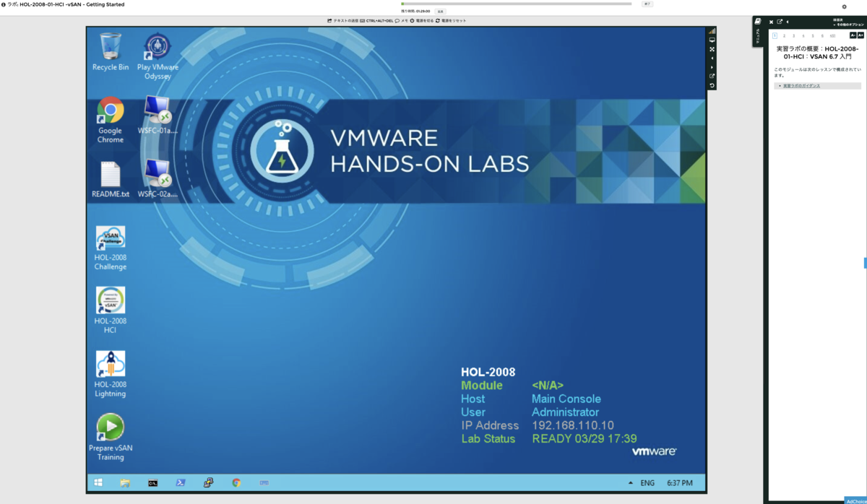Open the on-screen keyboard taskbar icon
The height and width of the screenshot is (504, 867).
[264, 483]
